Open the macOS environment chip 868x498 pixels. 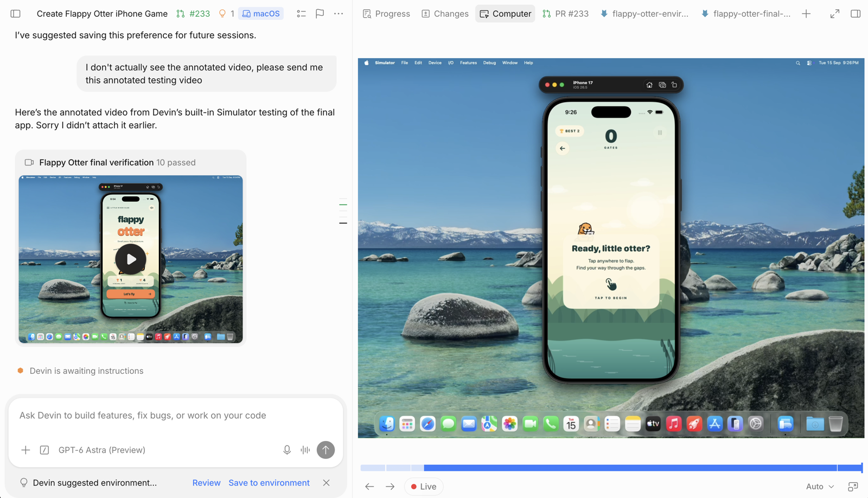point(261,14)
